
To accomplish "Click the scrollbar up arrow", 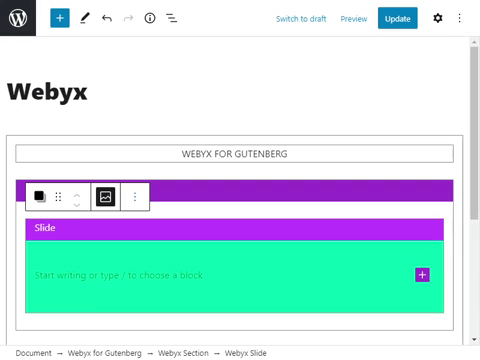I will pyautogui.click(x=474, y=42).
